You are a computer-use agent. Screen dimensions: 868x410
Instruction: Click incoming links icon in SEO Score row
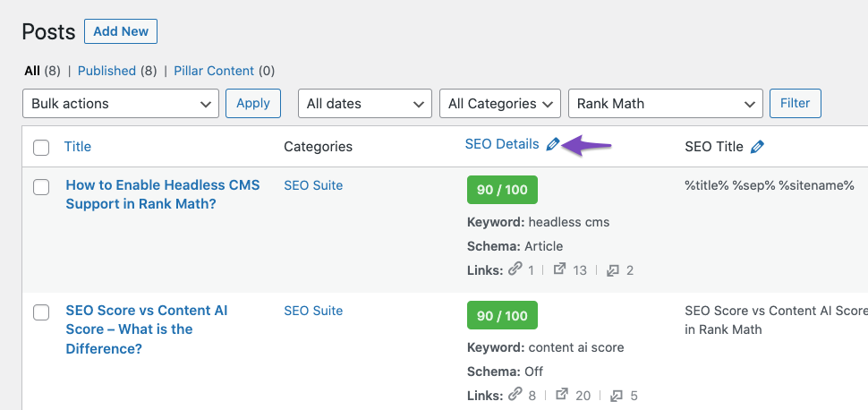pyautogui.click(x=617, y=396)
